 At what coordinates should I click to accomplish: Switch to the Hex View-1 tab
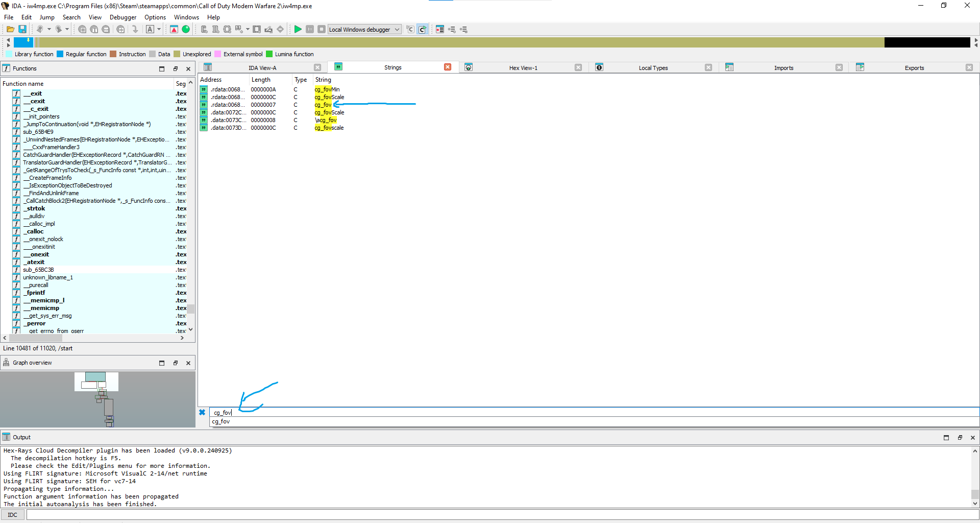point(523,67)
